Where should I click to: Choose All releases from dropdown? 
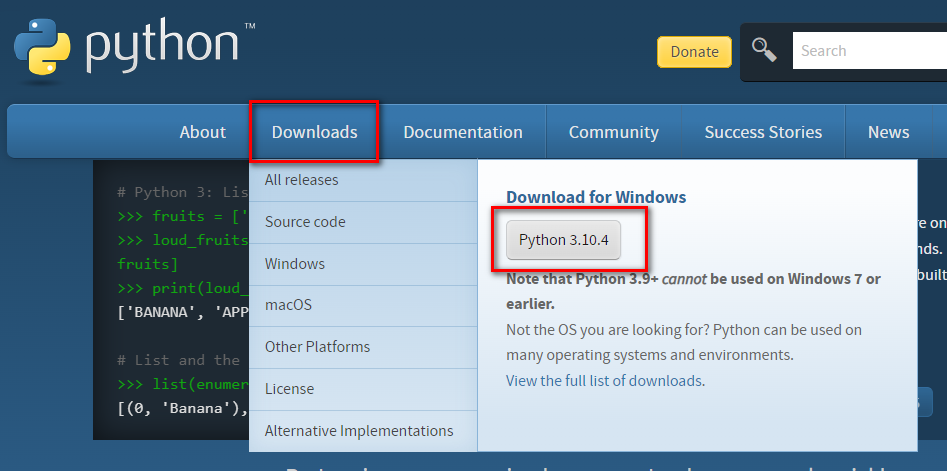pyautogui.click(x=301, y=180)
